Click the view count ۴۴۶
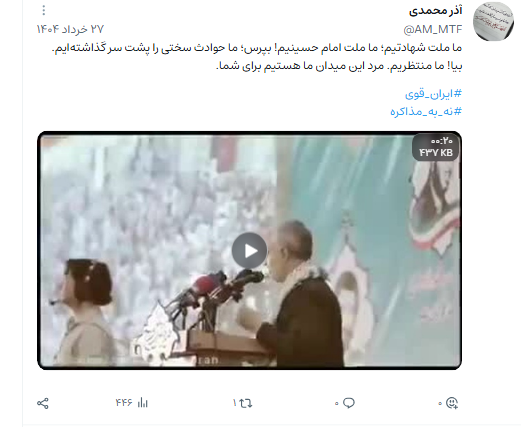This screenshot has height=427, width=521. 124,403
